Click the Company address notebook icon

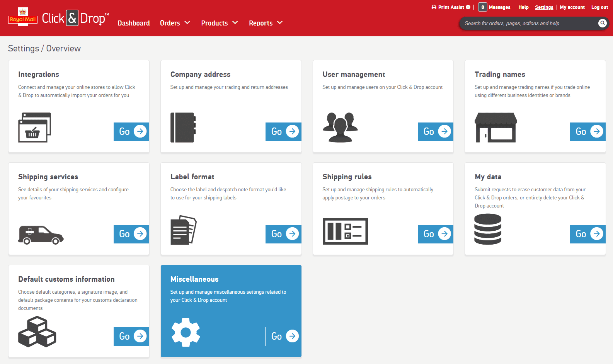183,128
